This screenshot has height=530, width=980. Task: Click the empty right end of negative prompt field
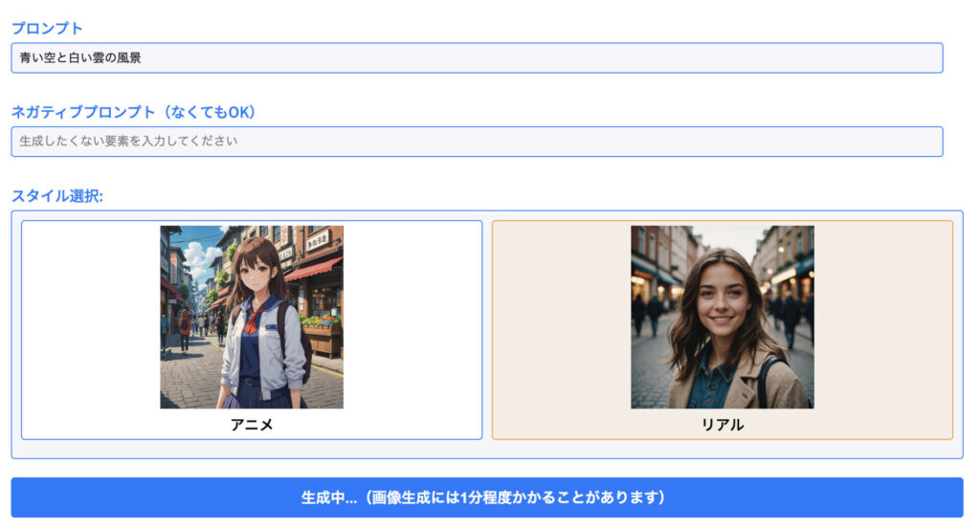(x=813, y=142)
